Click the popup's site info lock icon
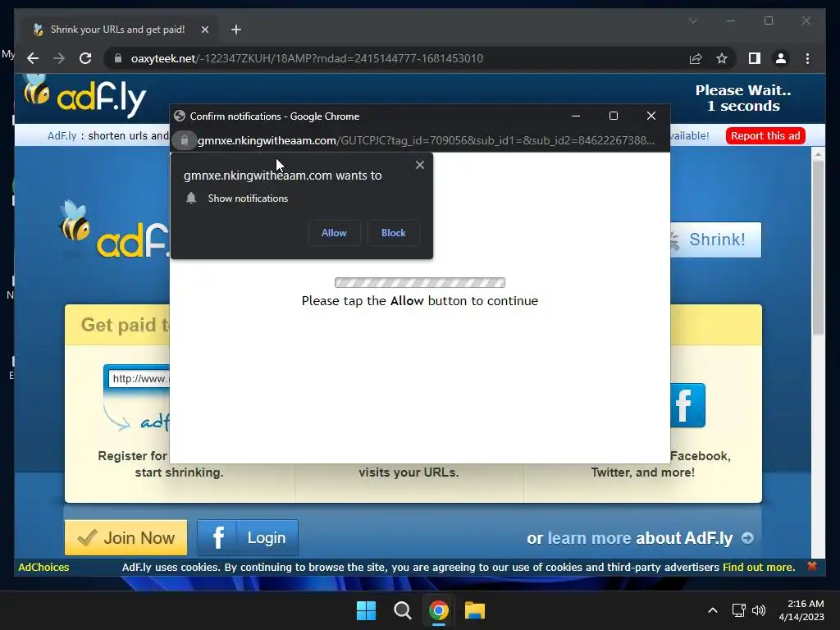Viewport: 840px width, 630px height. pos(185,140)
